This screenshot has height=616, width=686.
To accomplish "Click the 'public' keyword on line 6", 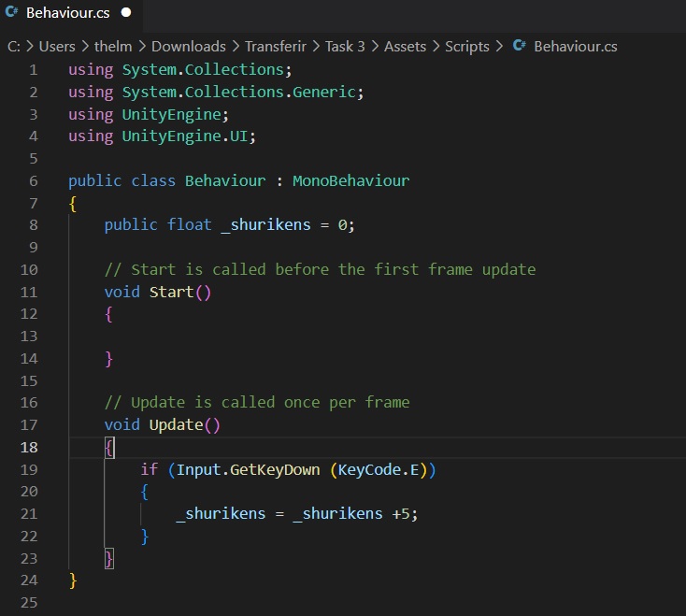I will tap(95, 181).
